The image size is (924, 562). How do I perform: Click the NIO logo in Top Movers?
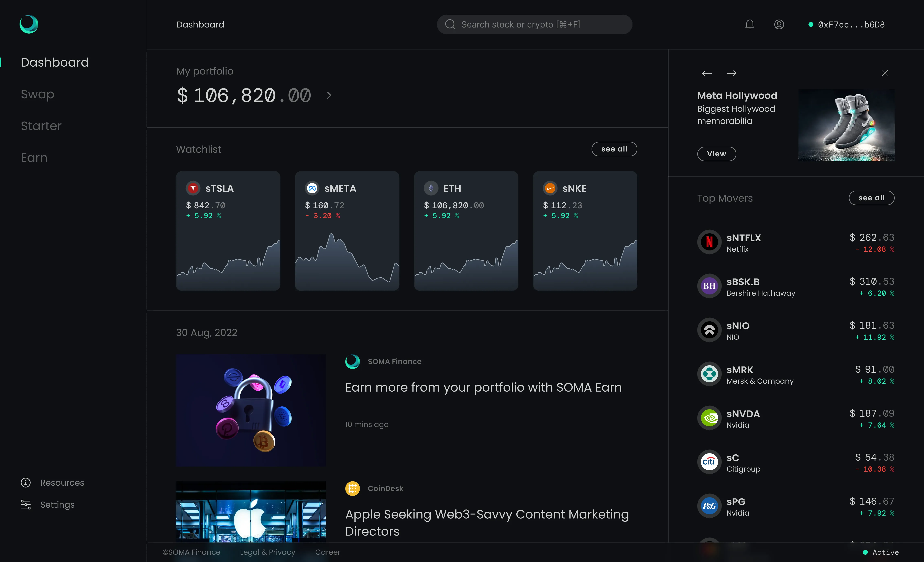[x=709, y=330]
